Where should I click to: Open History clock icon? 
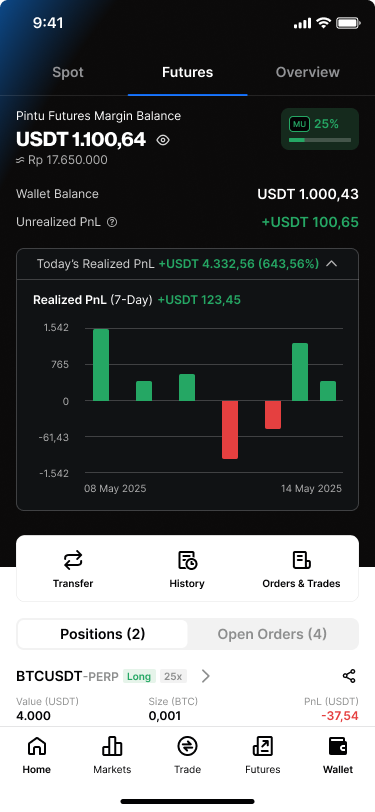pyautogui.click(x=187, y=560)
